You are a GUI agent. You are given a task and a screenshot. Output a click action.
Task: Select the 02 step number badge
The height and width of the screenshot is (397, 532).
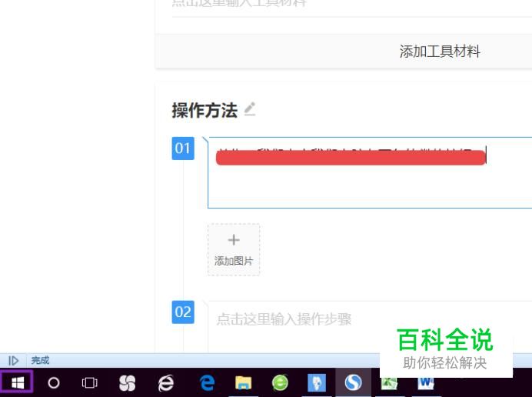click(x=183, y=312)
